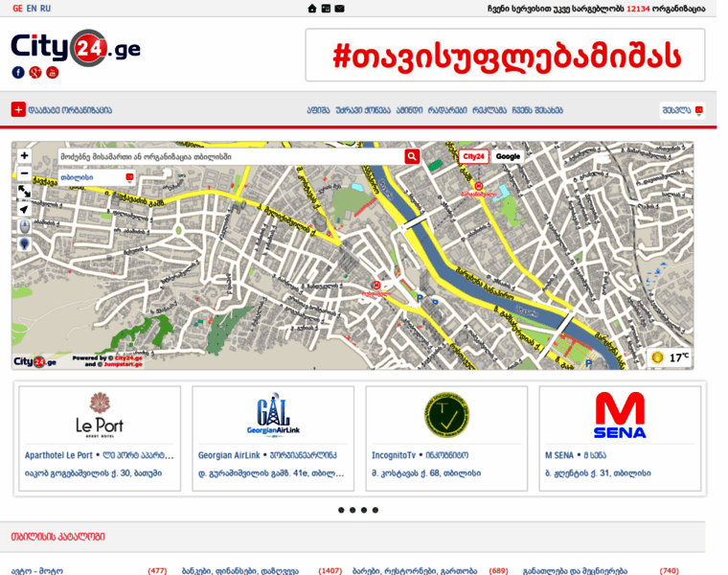Click the navigation arrow locate icon
Viewport: 728px width, 575px height.
click(25, 209)
